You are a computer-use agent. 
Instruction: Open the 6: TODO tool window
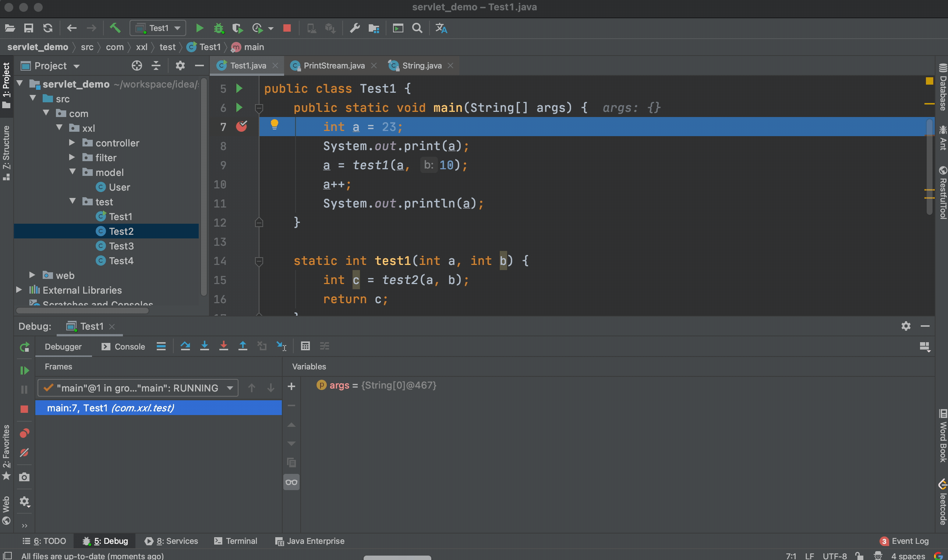(x=44, y=541)
